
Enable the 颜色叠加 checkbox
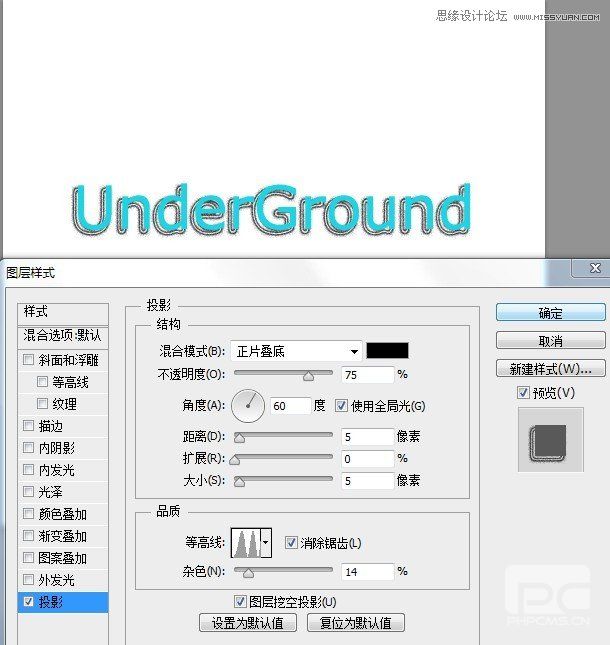pyautogui.click(x=28, y=513)
